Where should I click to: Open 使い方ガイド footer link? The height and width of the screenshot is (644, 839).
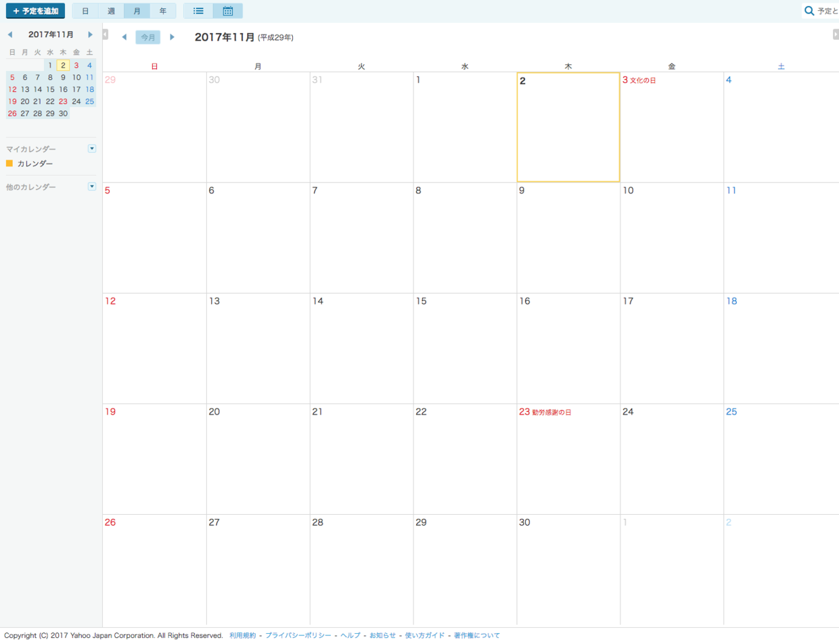425,635
